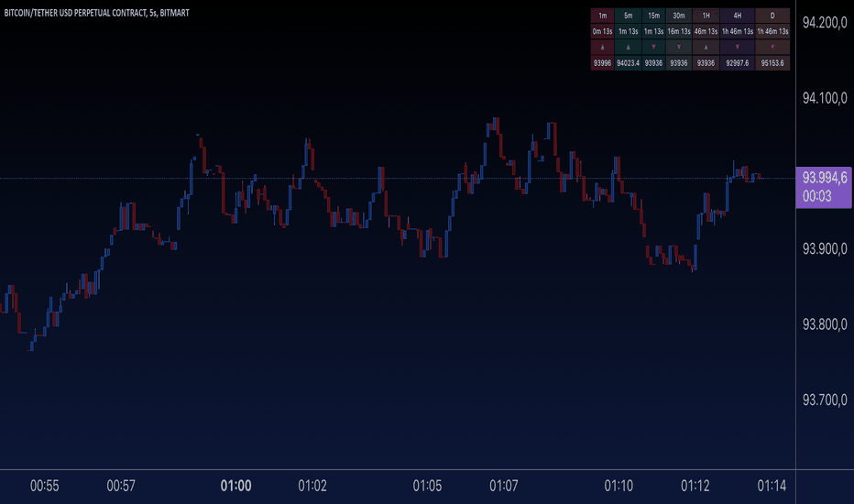This screenshot has width=854, height=504.
Task: Click the '1h 46m 13s' countdown under 4H
Action: [x=738, y=31]
